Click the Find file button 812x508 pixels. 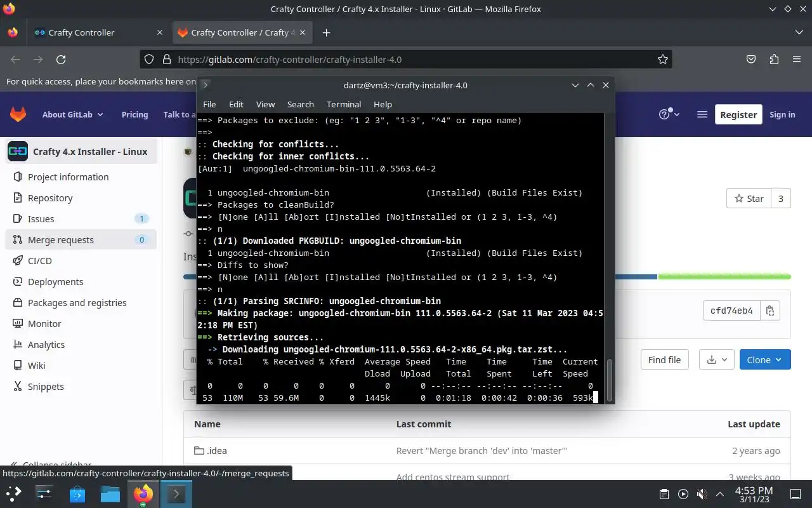(664, 359)
